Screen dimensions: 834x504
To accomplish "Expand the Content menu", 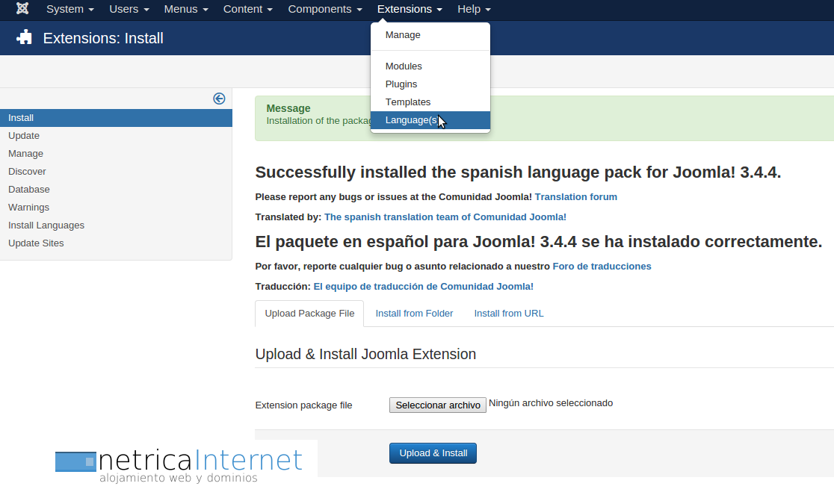I will pos(247,9).
